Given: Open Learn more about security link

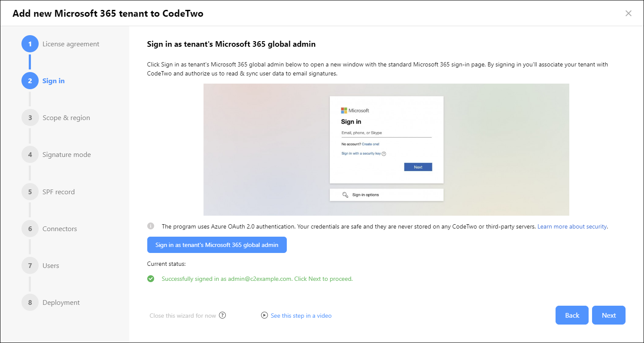Looking at the screenshot, I should point(572,226).
